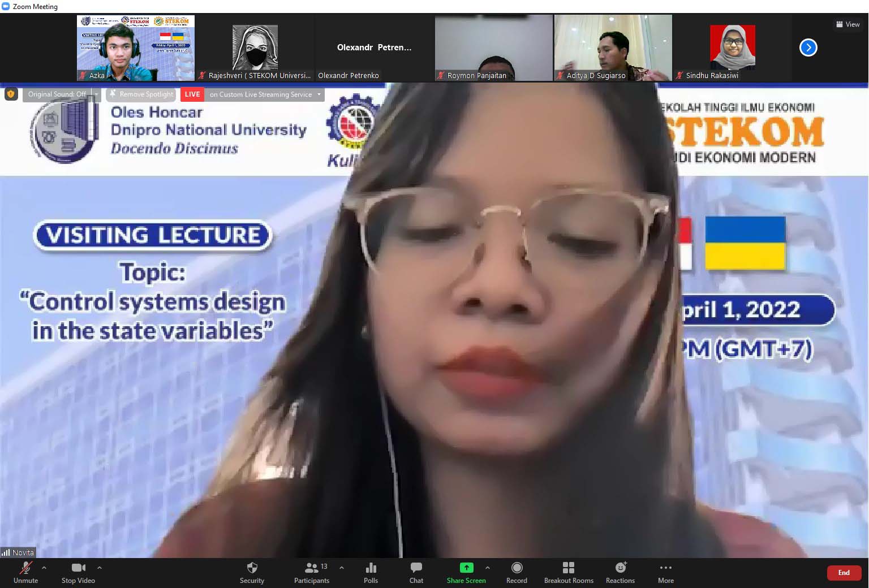Expand share options arrow beside Share Screen
This screenshot has width=869, height=588.
point(488,567)
